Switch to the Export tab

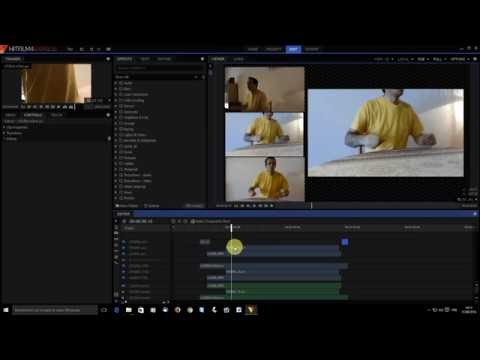click(312, 49)
